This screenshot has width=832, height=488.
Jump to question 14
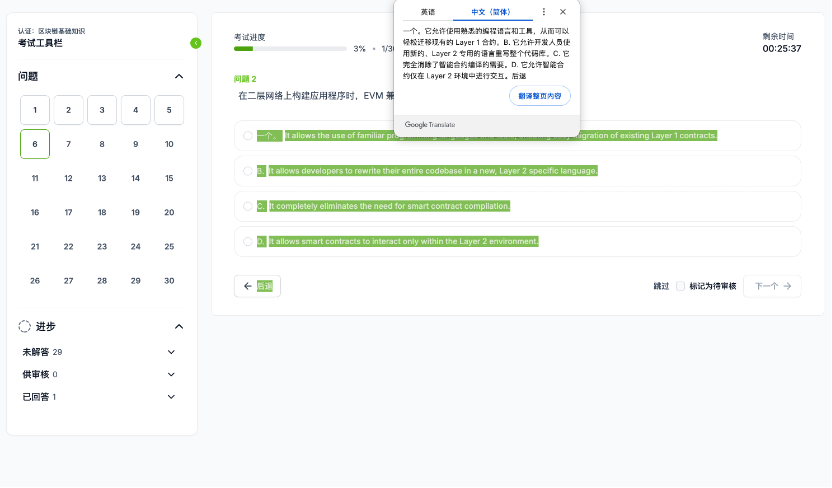tap(135, 178)
